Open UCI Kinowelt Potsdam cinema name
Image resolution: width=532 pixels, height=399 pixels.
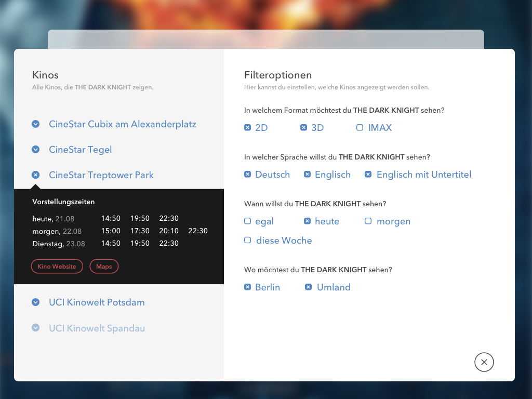(x=97, y=302)
